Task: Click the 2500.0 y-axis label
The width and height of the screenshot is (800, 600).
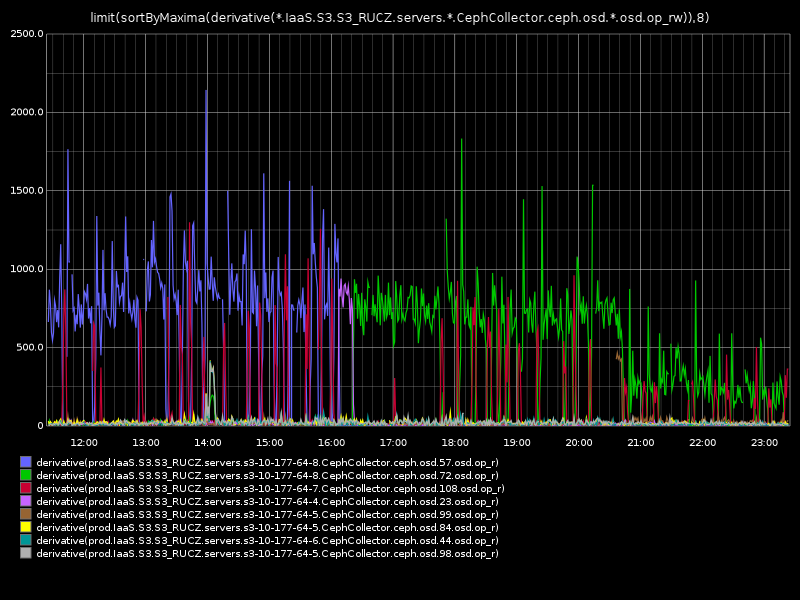Action: (x=27, y=34)
